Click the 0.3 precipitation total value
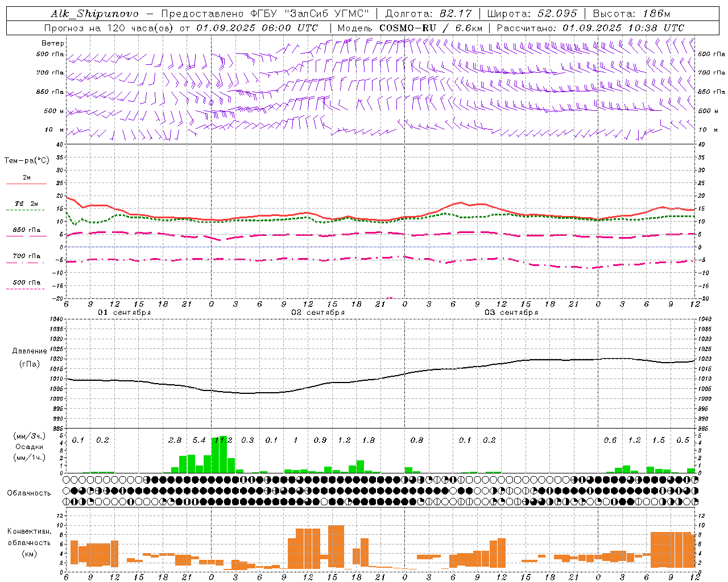The height and width of the screenshot is (582, 728). pos(247,440)
